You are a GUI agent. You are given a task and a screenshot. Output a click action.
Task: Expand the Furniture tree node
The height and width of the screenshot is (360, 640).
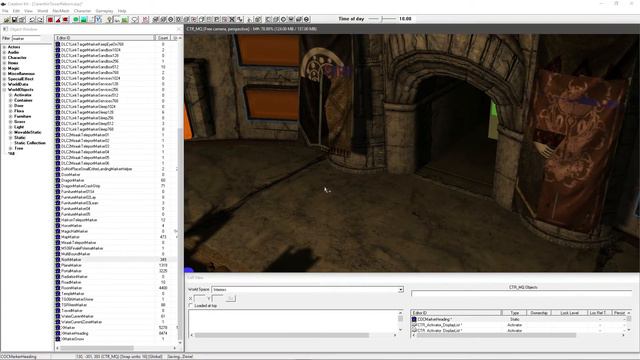[x=11, y=116]
